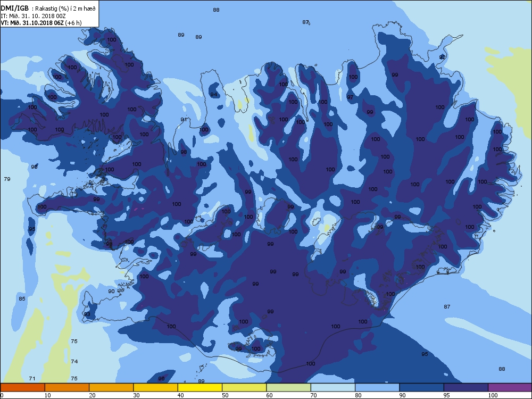Click the '50' tick label on the legend
532x399 pixels.
[x=225, y=395]
